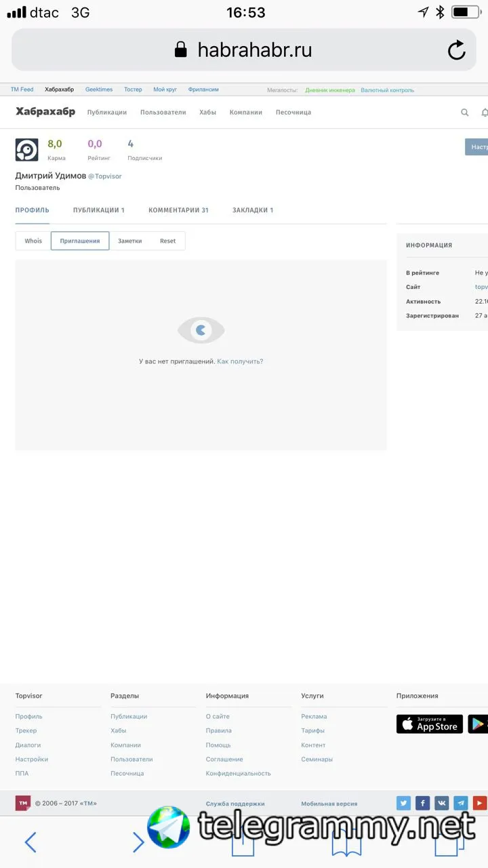Click the @Topvisor username link
The width and height of the screenshot is (488, 868).
pyautogui.click(x=105, y=176)
